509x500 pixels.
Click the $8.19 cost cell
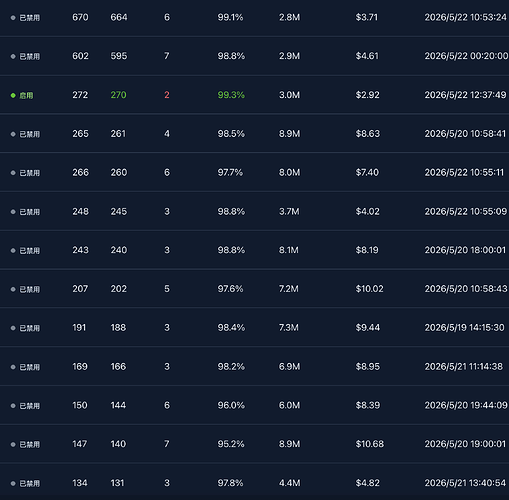coord(367,250)
